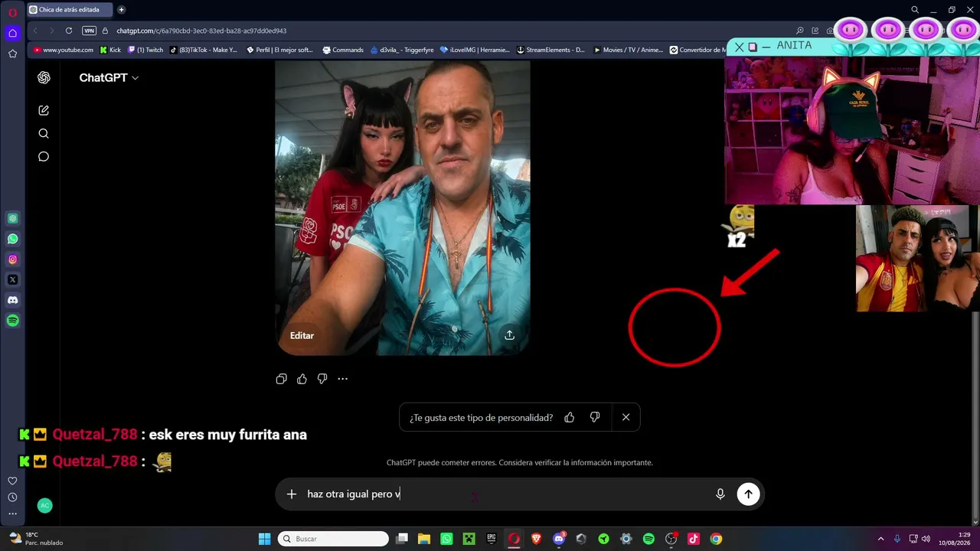This screenshot has height=551, width=980.
Task: Open ChatGPT panel in Opera sidebar
Action: tap(12, 218)
